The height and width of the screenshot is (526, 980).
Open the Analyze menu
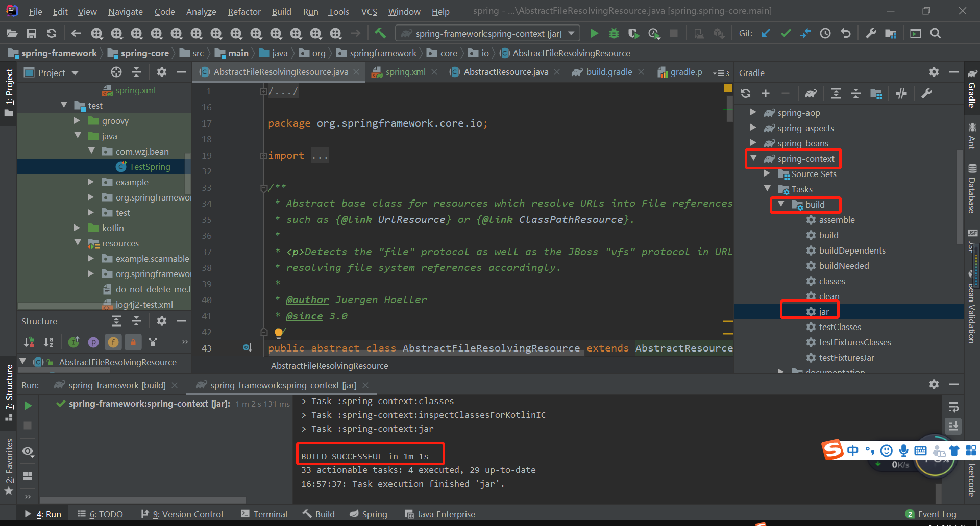click(x=201, y=11)
